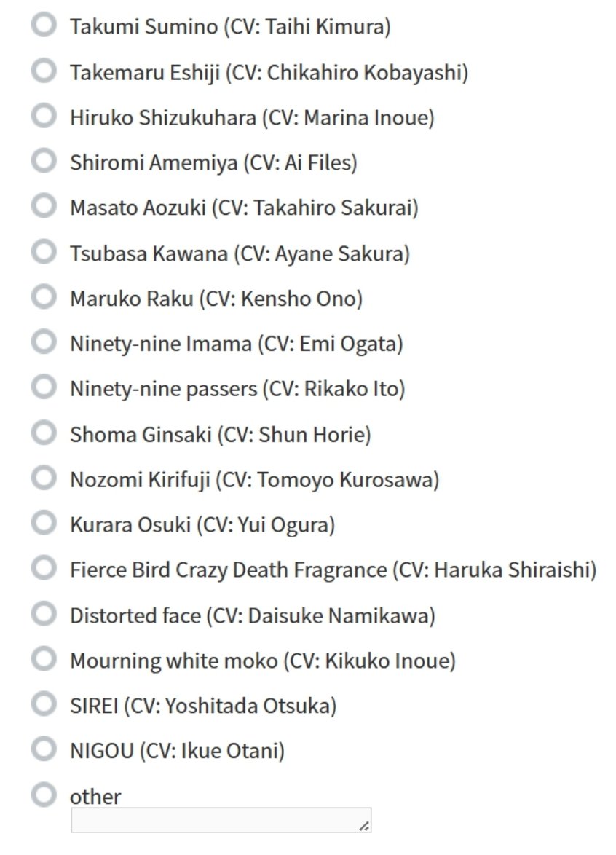Select the "other" radio button
The height and width of the screenshot is (855, 616).
pos(44,795)
